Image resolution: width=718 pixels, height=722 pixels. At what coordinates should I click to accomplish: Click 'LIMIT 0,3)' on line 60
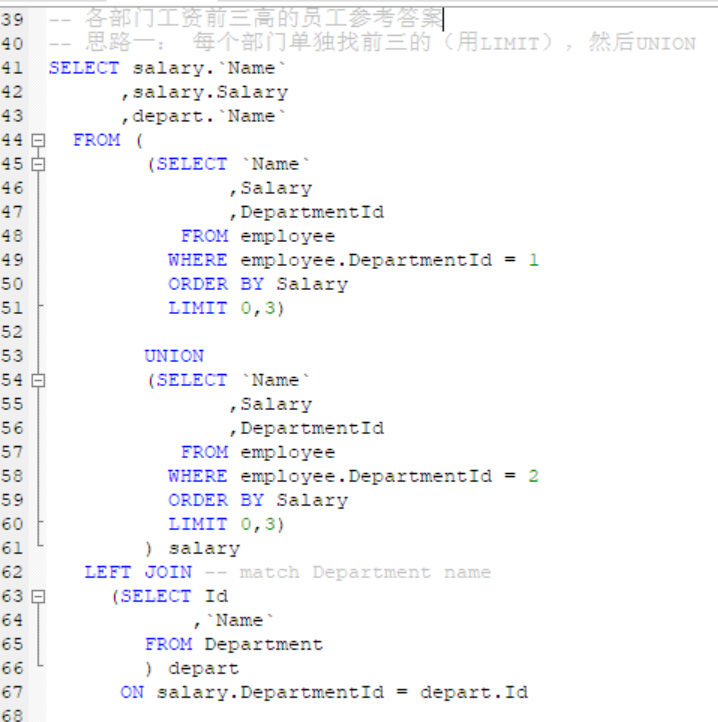pos(227,524)
